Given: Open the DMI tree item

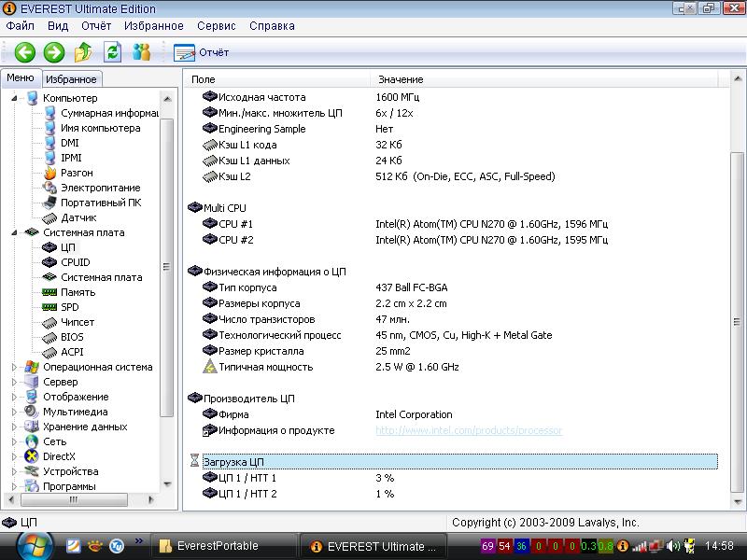Looking at the screenshot, I should [69, 143].
